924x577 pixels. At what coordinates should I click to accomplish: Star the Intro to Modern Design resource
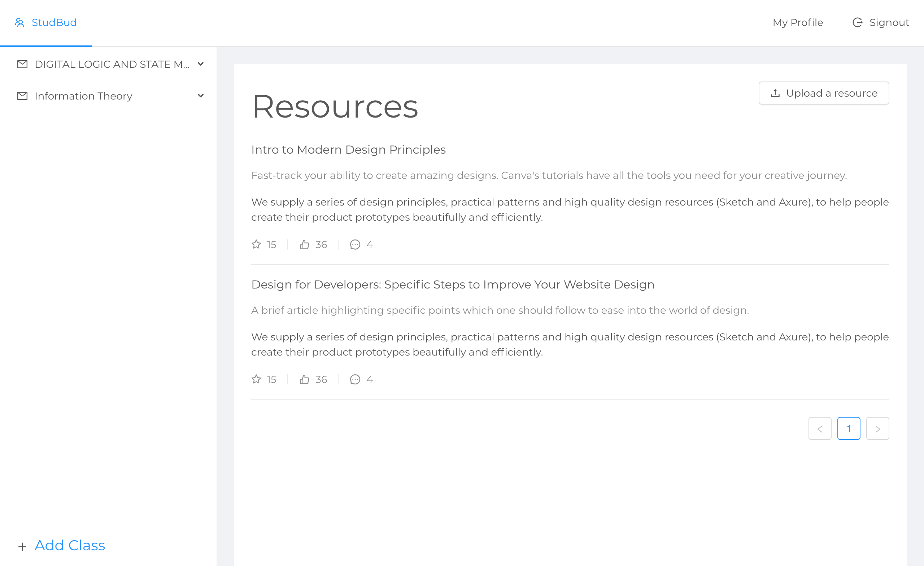click(x=256, y=244)
